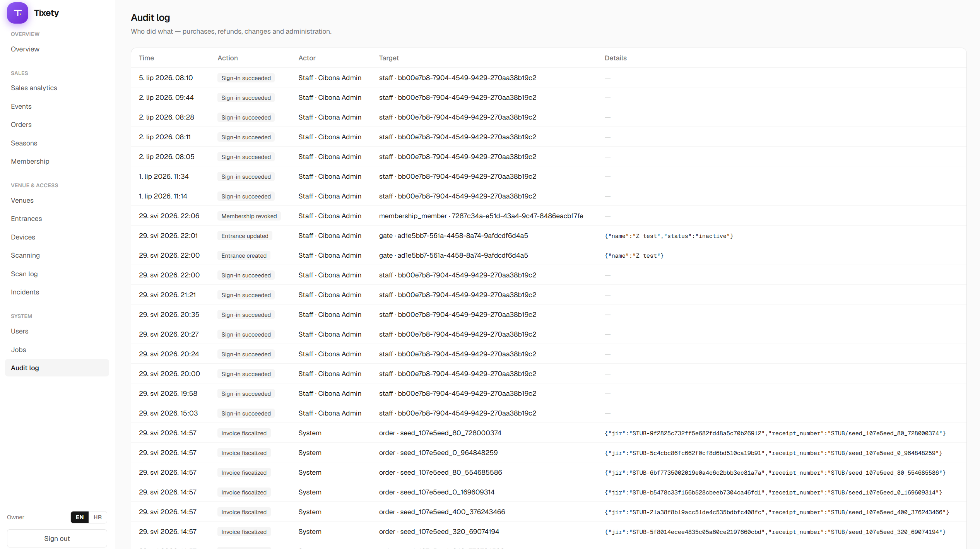Click the Entrance updated badge
This screenshot has width=980, height=549.
point(245,236)
